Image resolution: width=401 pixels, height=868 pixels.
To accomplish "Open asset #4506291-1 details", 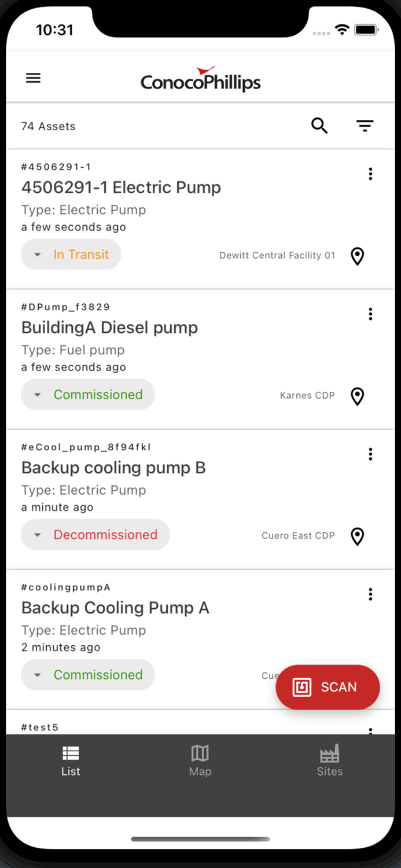I will 121,187.
